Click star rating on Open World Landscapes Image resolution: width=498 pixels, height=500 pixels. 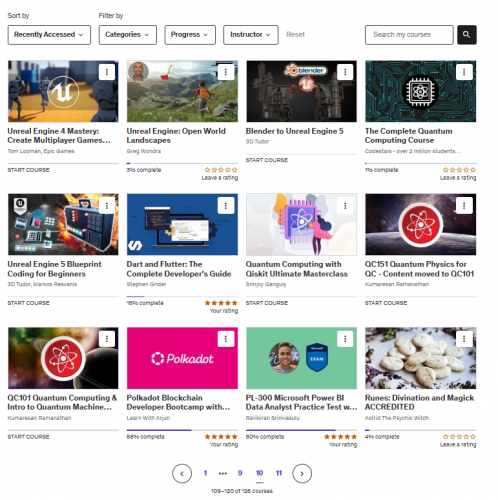(221, 170)
